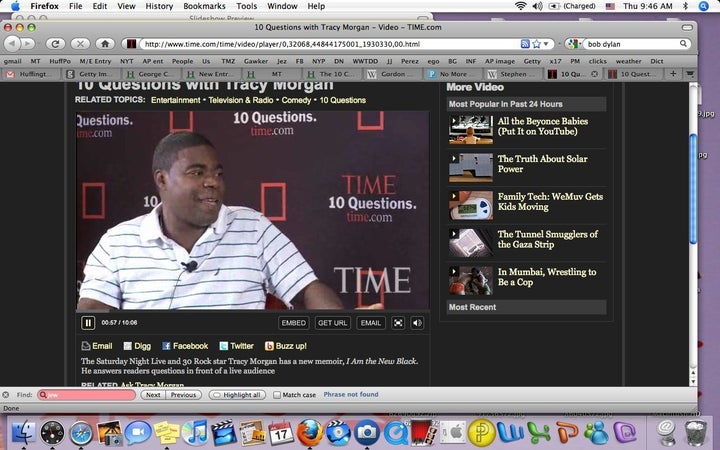The image size is (720, 450).
Task: Click the Find text field
Action: [87, 395]
